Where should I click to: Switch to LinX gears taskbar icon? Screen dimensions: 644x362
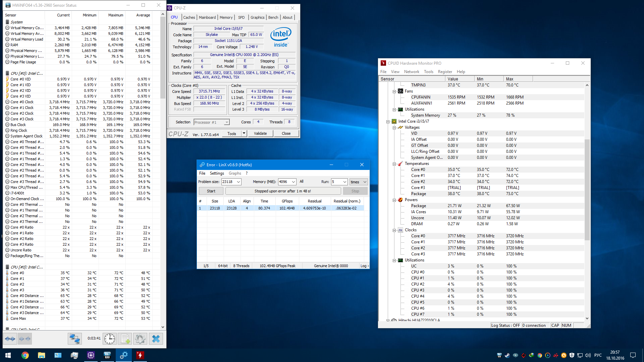point(124,355)
